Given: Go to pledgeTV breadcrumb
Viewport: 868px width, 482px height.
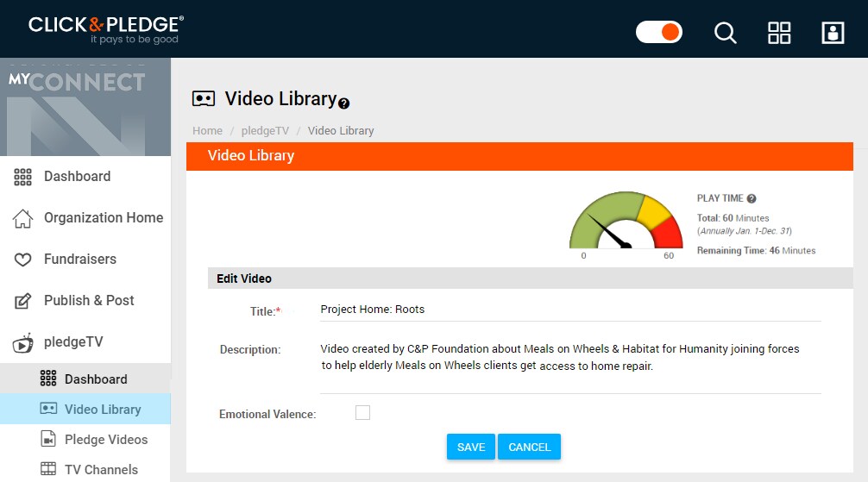Looking at the screenshot, I should coord(265,130).
